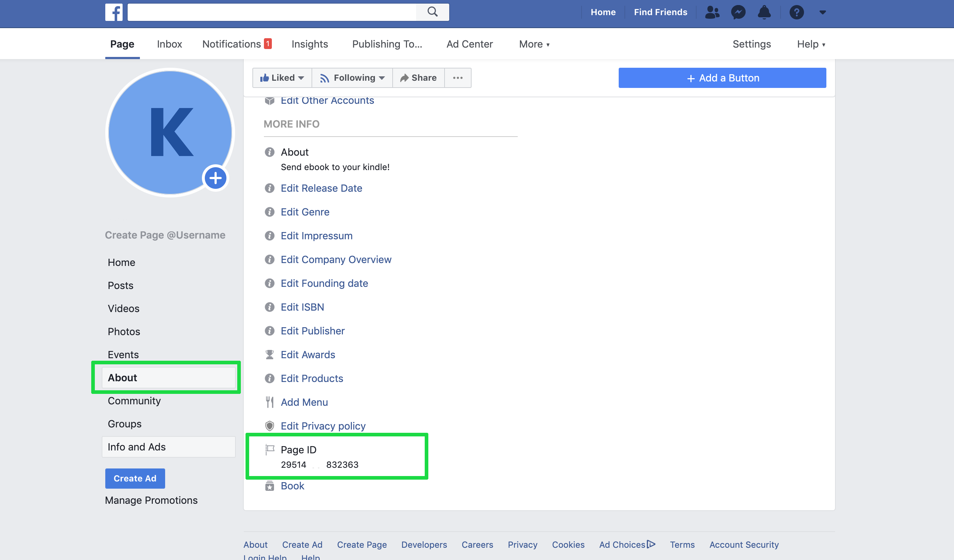The width and height of the screenshot is (954, 560).
Task: Open the Insights tab
Action: 310,44
